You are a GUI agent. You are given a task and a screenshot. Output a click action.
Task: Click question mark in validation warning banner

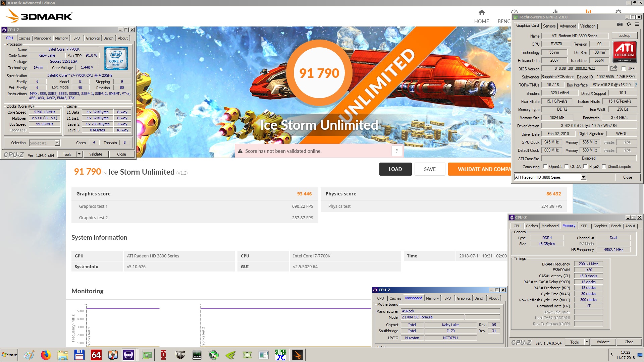coord(396,151)
